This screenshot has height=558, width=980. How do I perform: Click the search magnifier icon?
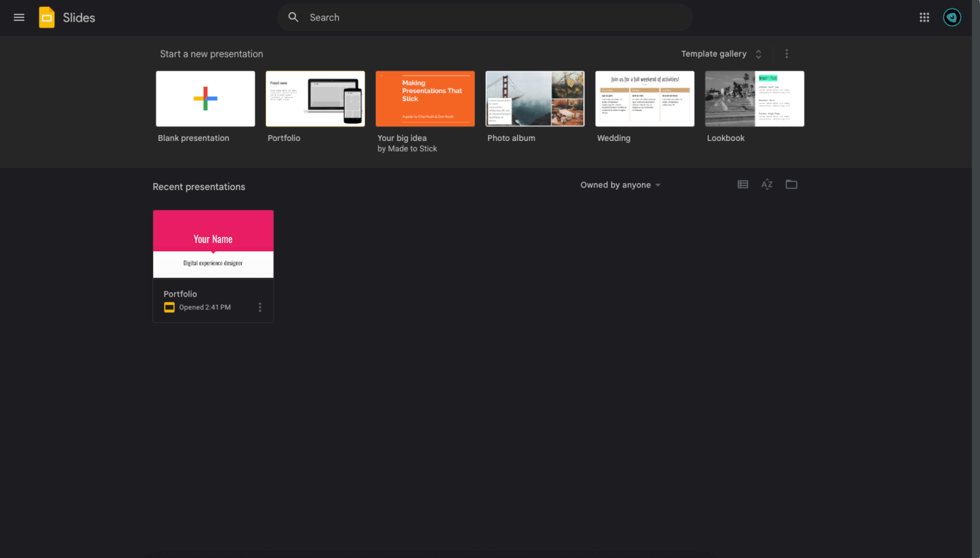tap(293, 18)
